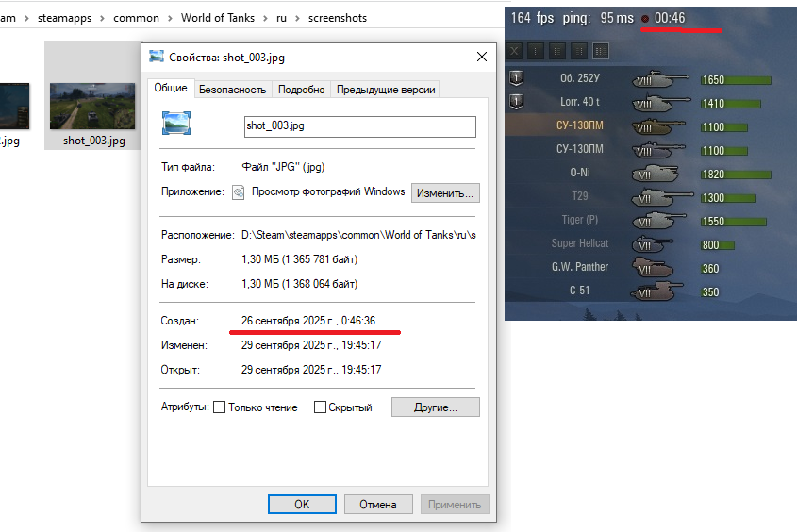Click platoon badge next to Об. 252У
The width and height of the screenshot is (797, 532).
pos(517,77)
